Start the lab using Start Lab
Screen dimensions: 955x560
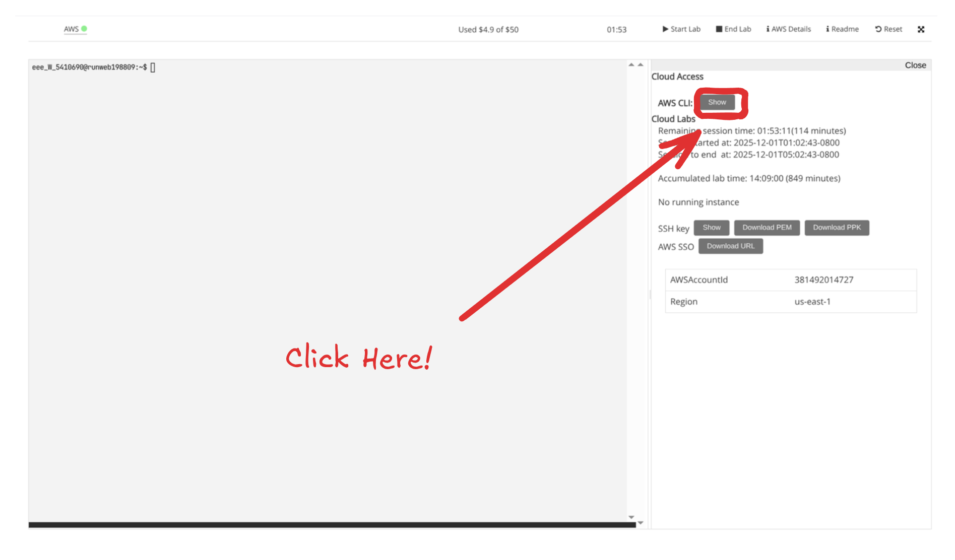point(681,29)
